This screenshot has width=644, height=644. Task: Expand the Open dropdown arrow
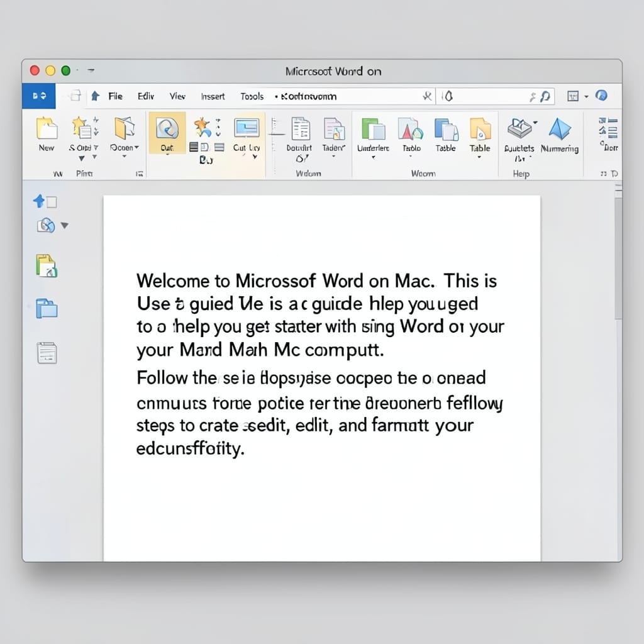(x=136, y=147)
